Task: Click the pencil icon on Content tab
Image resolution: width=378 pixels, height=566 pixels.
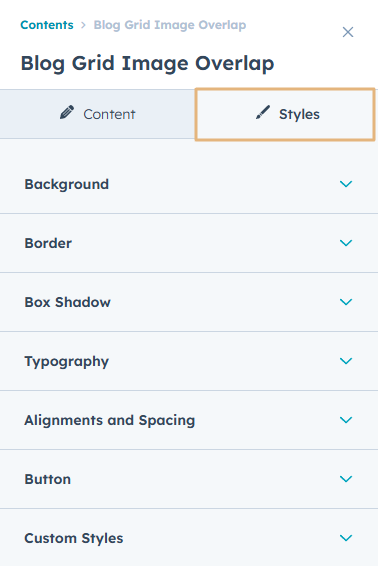Action: click(67, 112)
